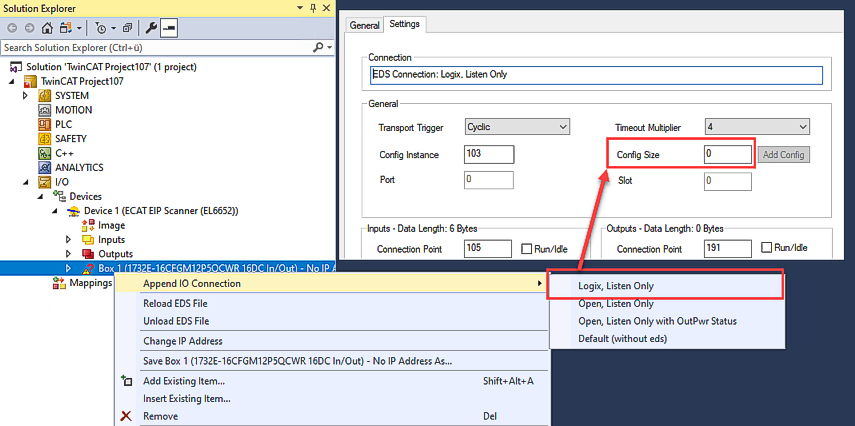Collapse the TwinCAT Project107 node
This screenshot has width=855, height=426.
pyautogui.click(x=12, y=81)
